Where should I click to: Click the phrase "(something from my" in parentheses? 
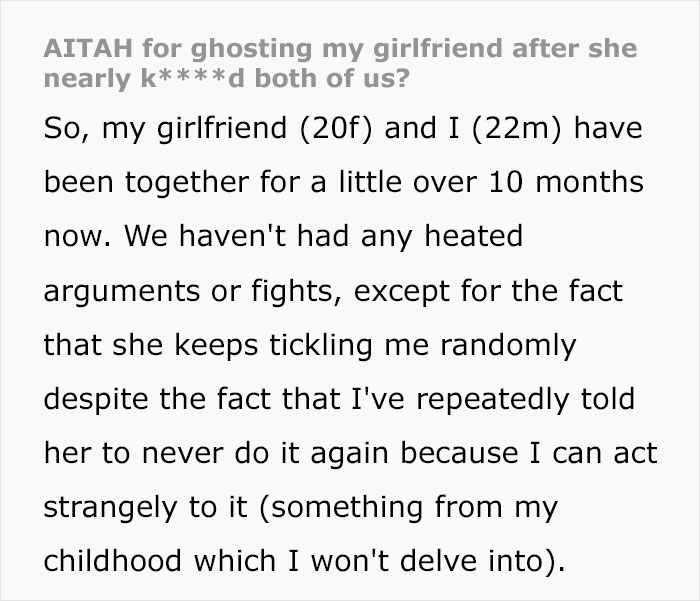tap(408, 508)
